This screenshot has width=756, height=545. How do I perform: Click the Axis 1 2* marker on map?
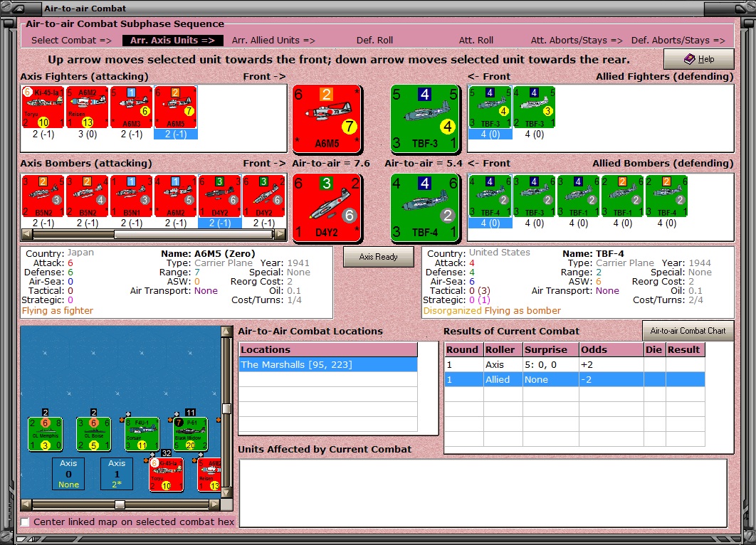coord(117,474)
